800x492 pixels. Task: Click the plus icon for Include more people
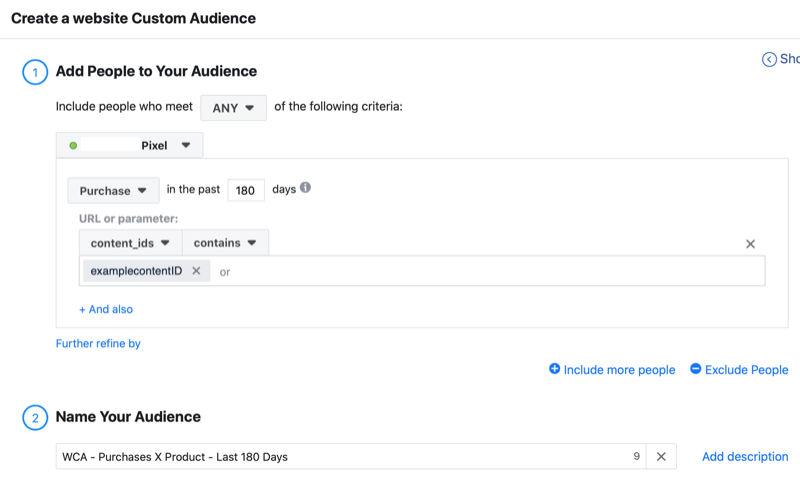click(554, 369)
